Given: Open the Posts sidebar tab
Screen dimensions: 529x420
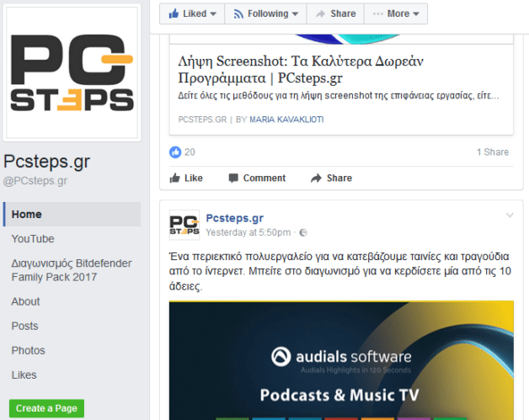Looking at the screenshot, I should (x=25, y=326).
